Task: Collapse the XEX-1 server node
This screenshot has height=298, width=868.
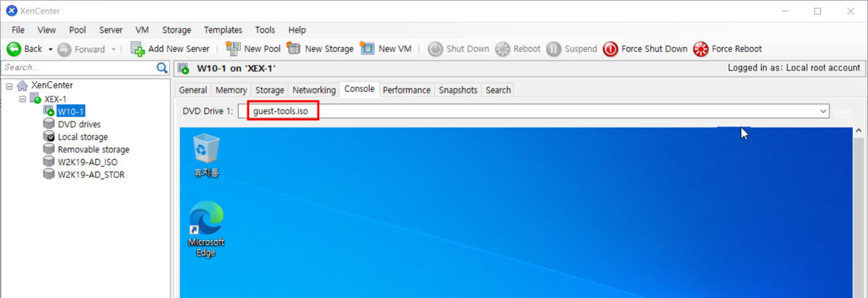Action: 22,98
